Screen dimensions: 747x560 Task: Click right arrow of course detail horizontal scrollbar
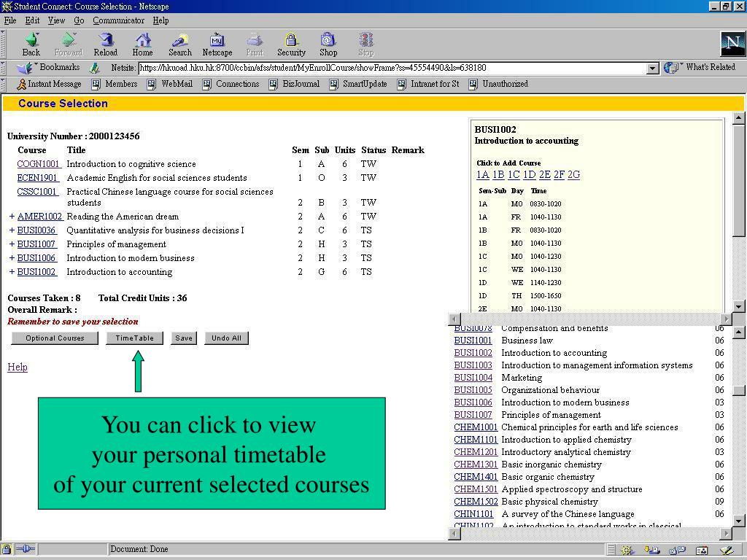(726, 319)
